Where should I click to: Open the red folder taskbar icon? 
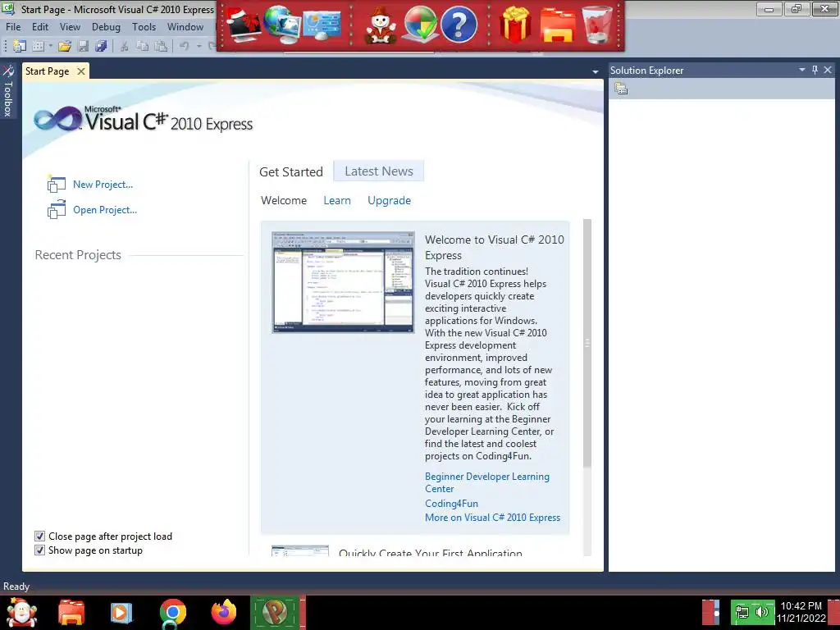coord(71,613)
